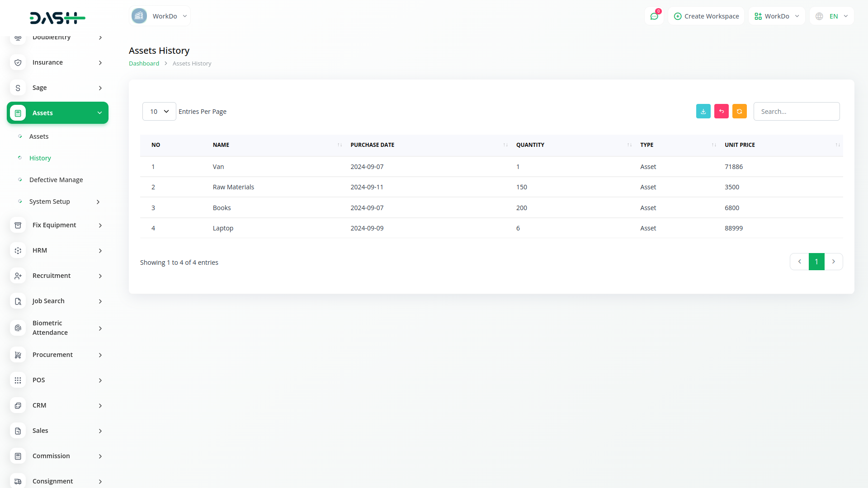The image size is (868, 488).
Task: Click the pink undo reset icon
Action: (721, 111)
